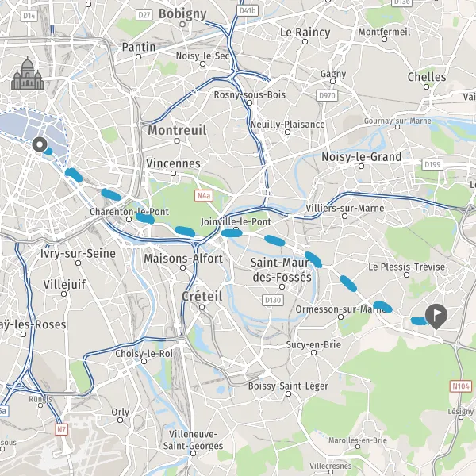Click the D970 road badge

tap(327, 96)
